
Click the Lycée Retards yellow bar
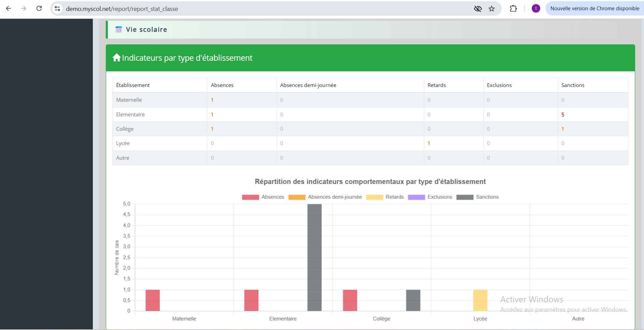pyautogui.click(x=480, y=300)
